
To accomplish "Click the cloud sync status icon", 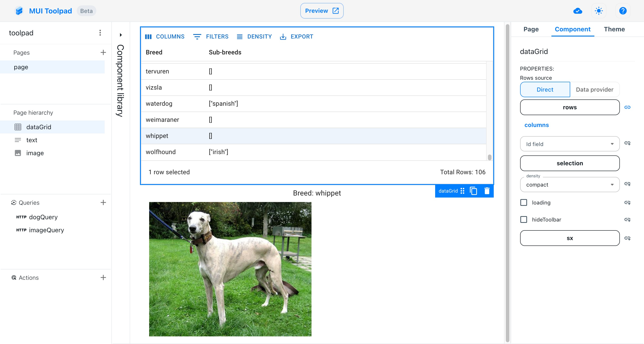I will point(578,11).
